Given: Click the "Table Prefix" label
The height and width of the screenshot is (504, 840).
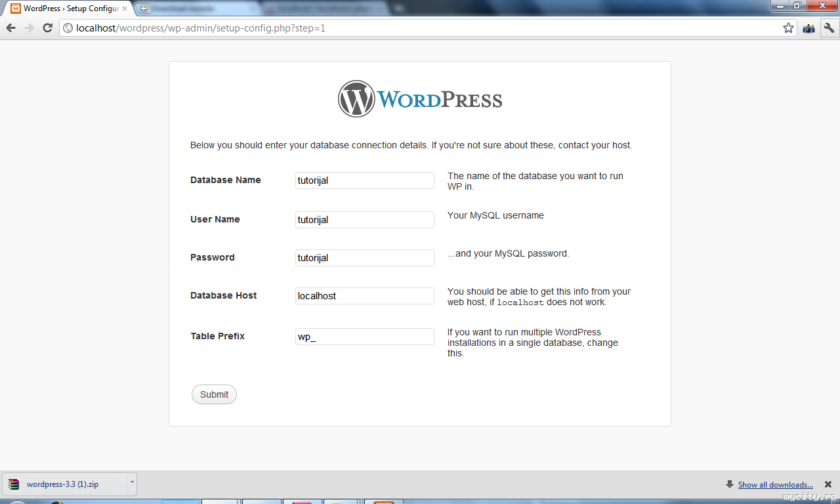Looking at the screenshot, I should pyautogui.click(x=218, y=336).
